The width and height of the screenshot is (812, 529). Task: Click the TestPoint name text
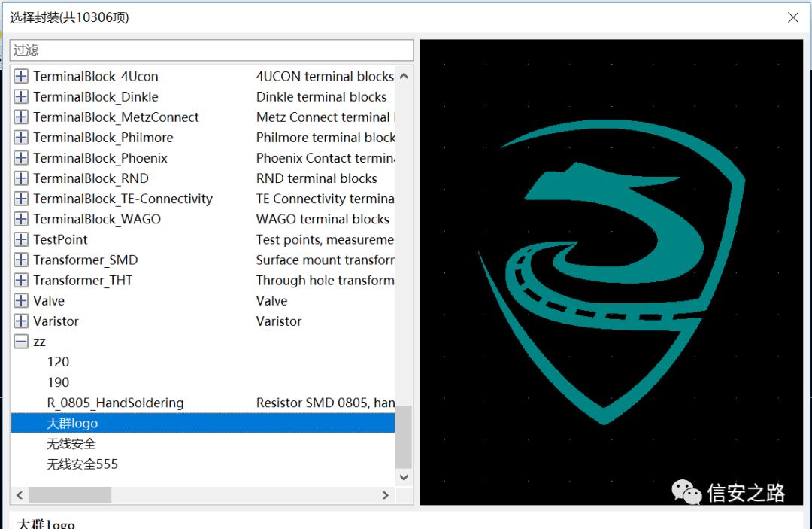[x=61, y=239]
